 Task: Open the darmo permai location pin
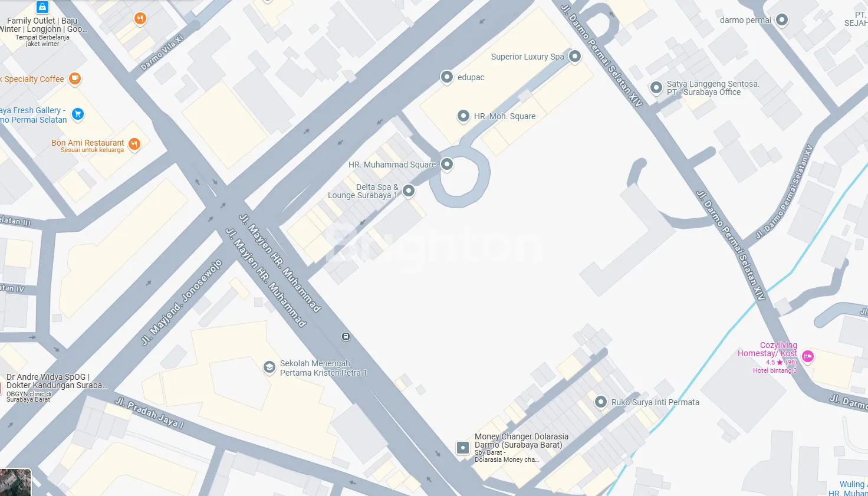(782, 20)
